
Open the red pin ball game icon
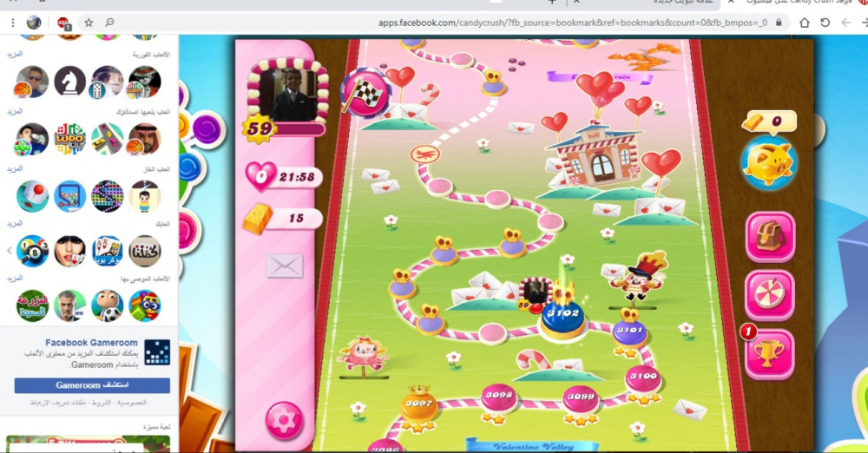tap(32, 196)
